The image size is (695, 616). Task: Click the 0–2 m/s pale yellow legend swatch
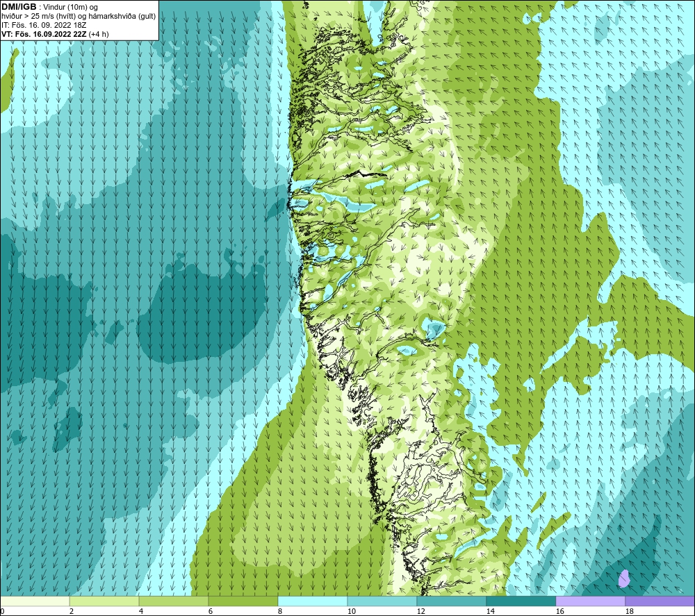(35, 601)
